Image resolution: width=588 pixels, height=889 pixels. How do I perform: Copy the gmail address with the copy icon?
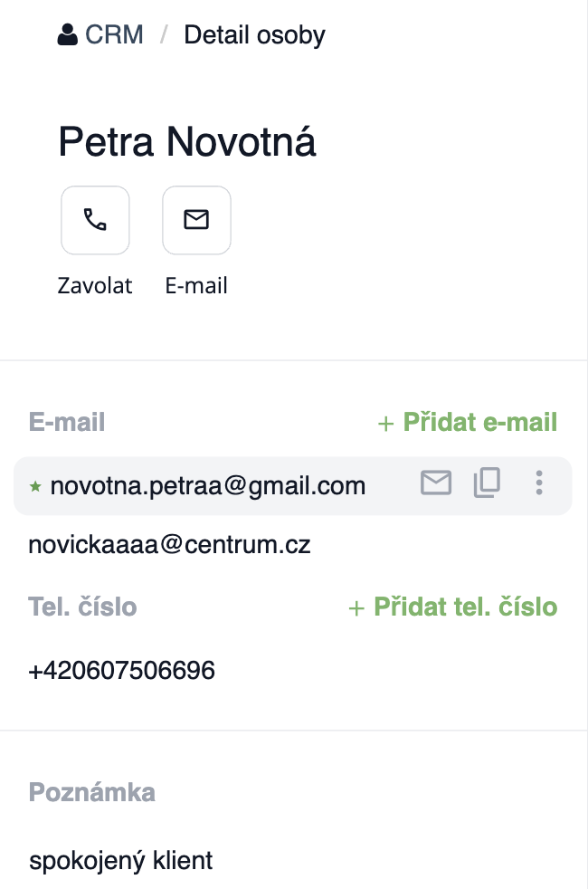[x=487, y=484]
